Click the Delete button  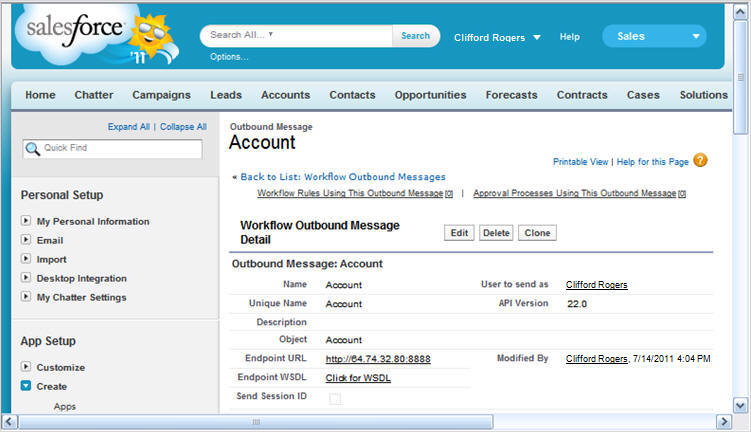point(496,233)
